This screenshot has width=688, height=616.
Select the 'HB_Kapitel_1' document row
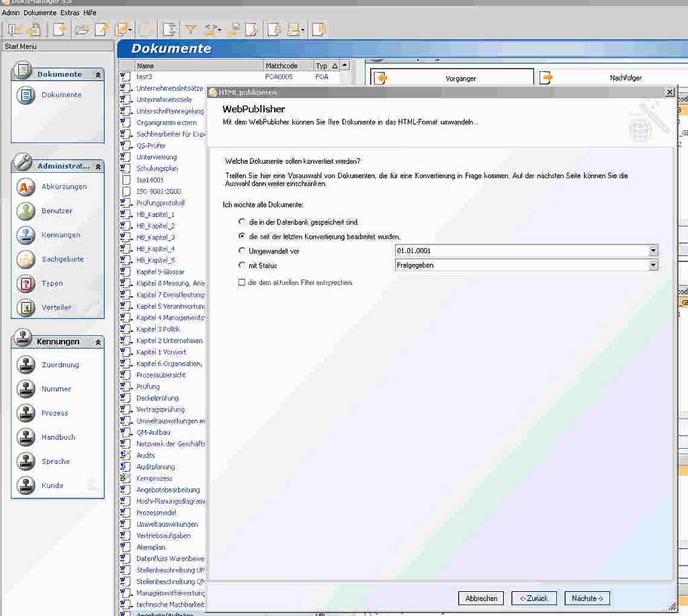(x=155, y=214)
